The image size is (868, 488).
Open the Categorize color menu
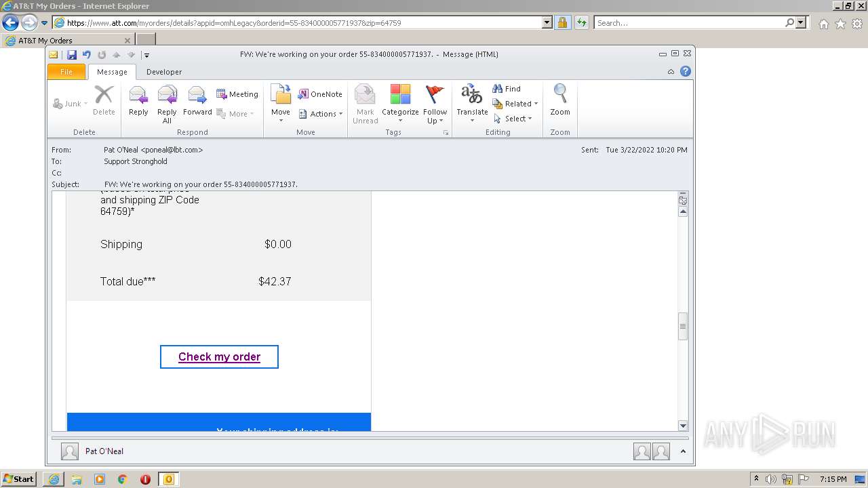(400, 104)
